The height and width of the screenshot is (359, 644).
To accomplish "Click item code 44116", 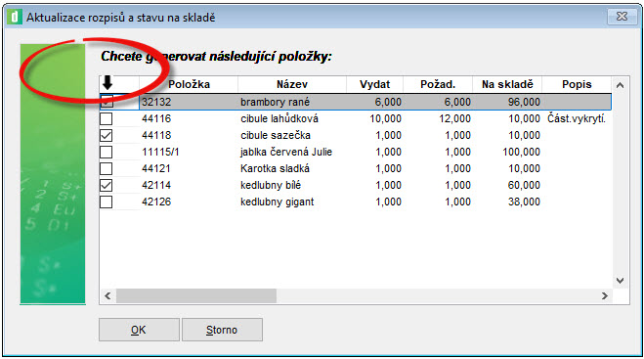I will pyautogui.click(x=156, y=118).
